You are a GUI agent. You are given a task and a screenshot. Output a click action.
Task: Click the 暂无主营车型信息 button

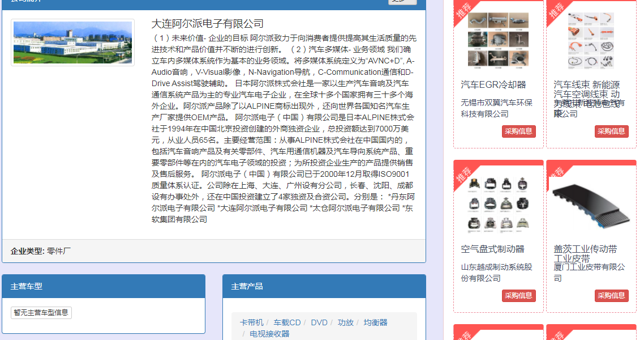pyautogui.click(x=41, y=312)
